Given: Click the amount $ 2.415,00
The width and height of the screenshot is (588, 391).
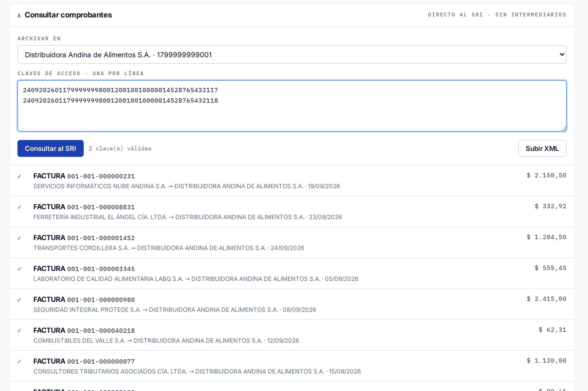Looking at the screenshot, I should pyautogui.click(x=546, y=299).
